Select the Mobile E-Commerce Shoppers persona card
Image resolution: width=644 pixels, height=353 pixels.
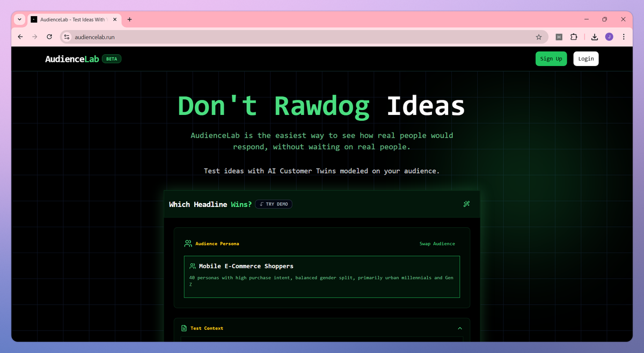tap(322, 277)
